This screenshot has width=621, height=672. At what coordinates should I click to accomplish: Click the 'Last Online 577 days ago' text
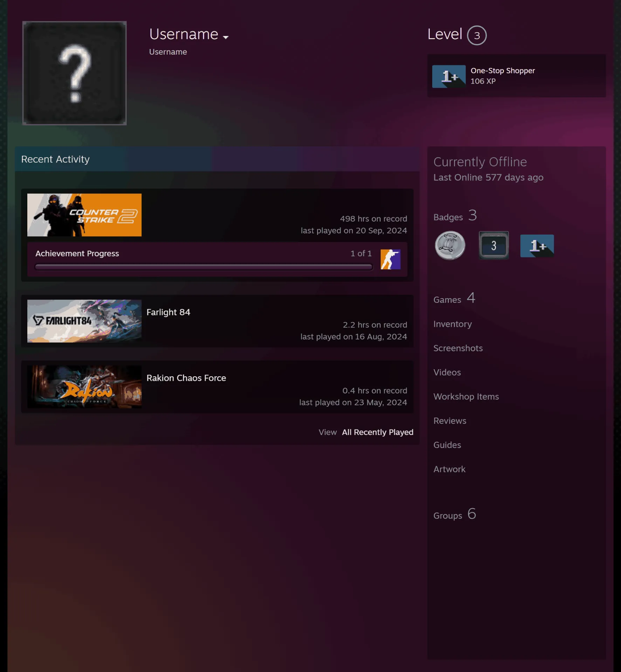pyautogui.click(x=488, y=177)
